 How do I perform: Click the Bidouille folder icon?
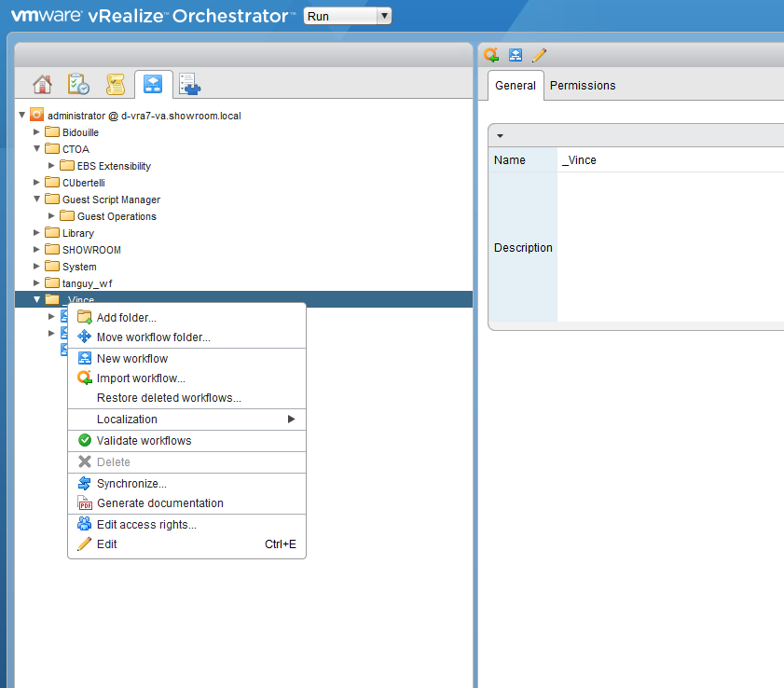click(52, 132)
